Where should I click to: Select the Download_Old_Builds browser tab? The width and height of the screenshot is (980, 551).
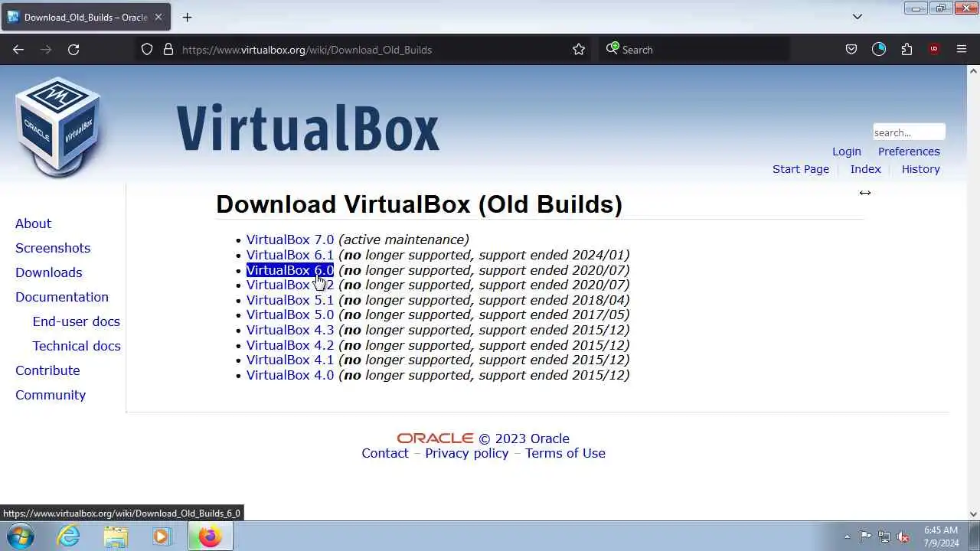point(84,17)
